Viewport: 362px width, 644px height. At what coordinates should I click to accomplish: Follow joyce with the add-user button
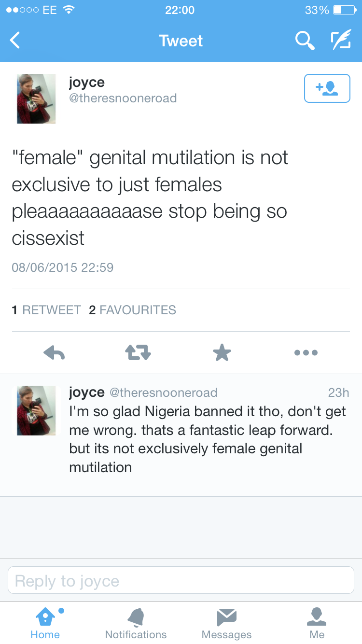327,88
